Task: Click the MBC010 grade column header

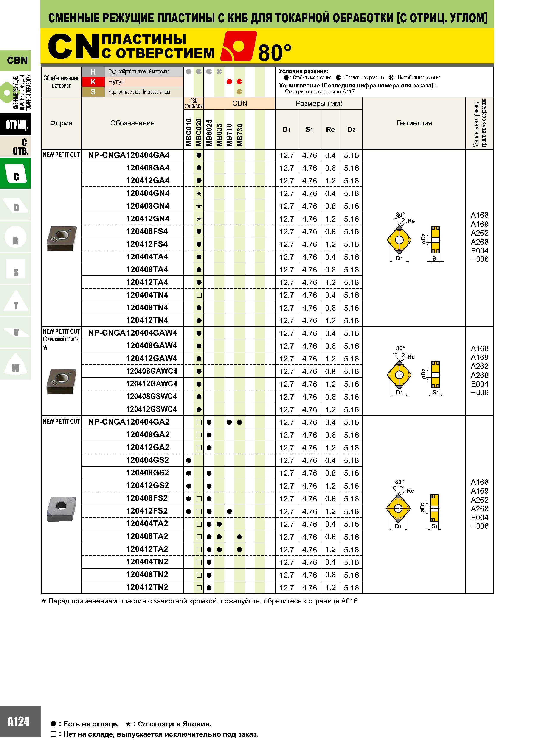Action: (189, 132)
